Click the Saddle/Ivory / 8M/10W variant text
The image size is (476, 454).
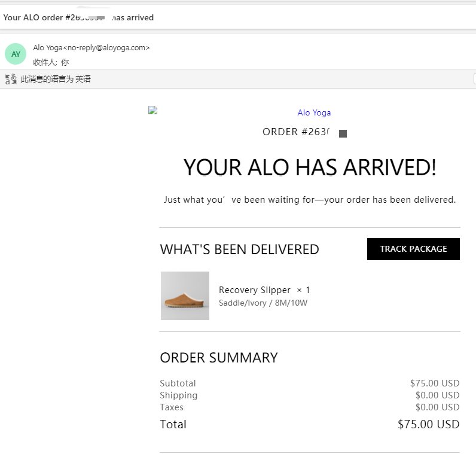(x=263, y=303)
